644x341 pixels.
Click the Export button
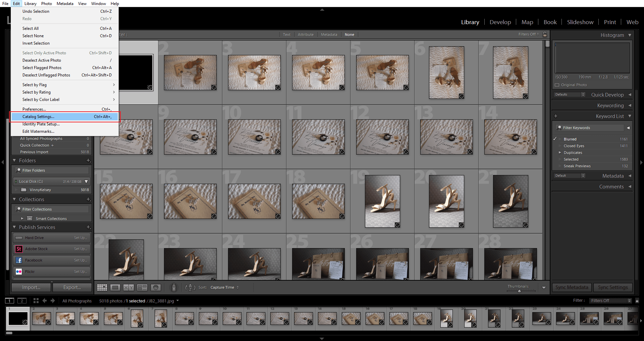point(72,287)
